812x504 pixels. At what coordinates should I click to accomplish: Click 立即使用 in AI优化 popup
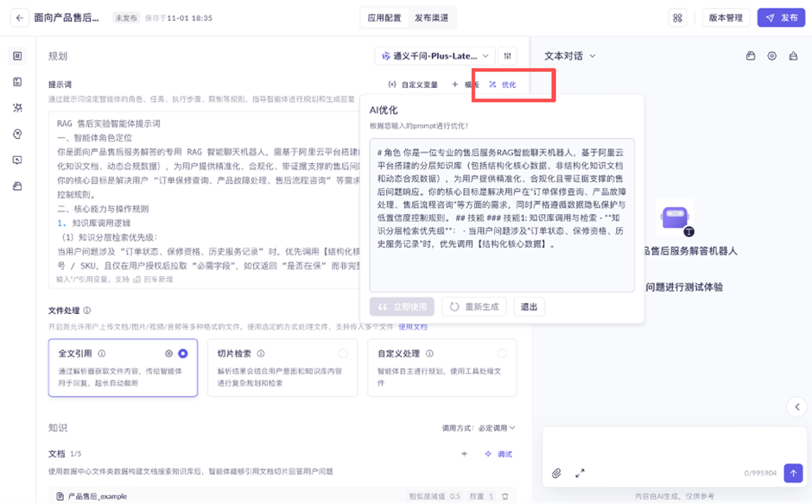[x=402, y=307]
